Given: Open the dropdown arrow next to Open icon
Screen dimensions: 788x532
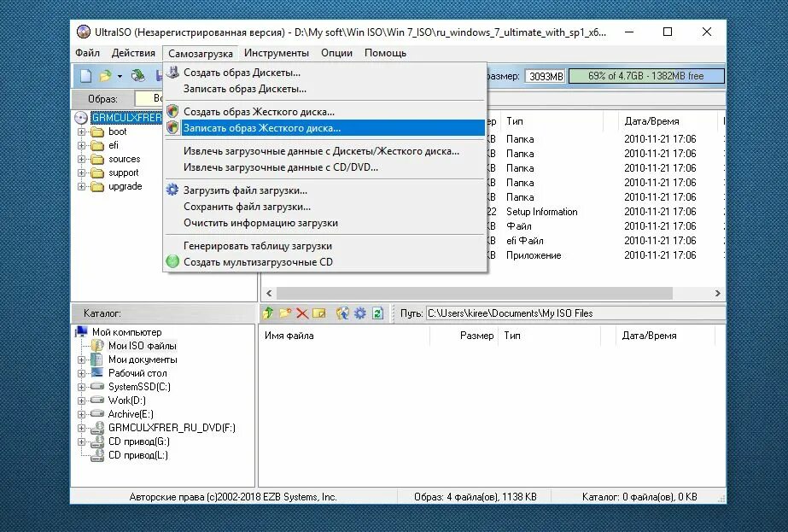Looking at the screenshot, I should click(x=120, y=77).
